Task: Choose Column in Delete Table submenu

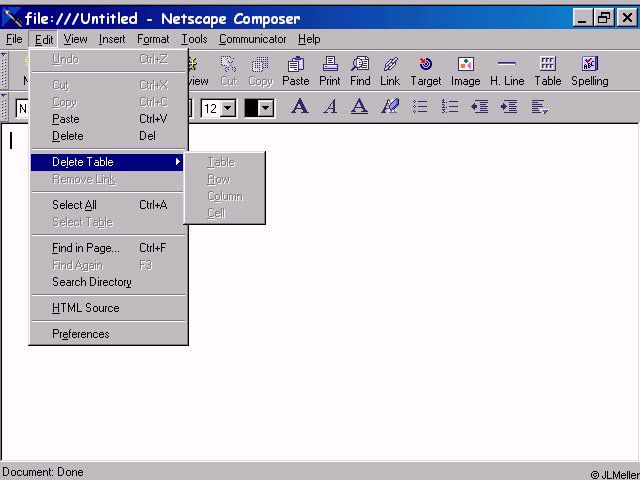Action: pyautogui.click(x=225, y=196)
